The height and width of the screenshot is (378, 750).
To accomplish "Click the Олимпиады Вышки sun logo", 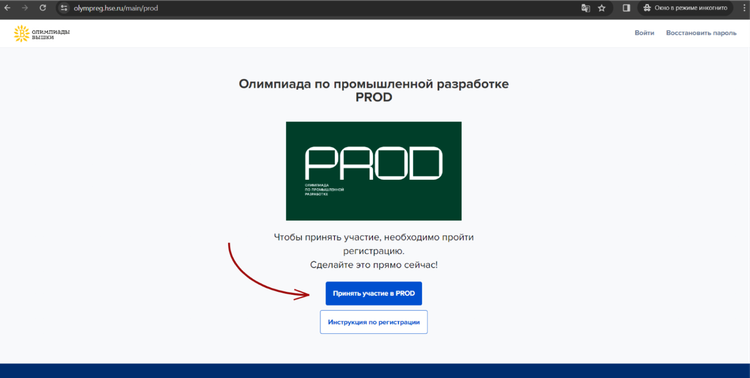I will [22, 33].
